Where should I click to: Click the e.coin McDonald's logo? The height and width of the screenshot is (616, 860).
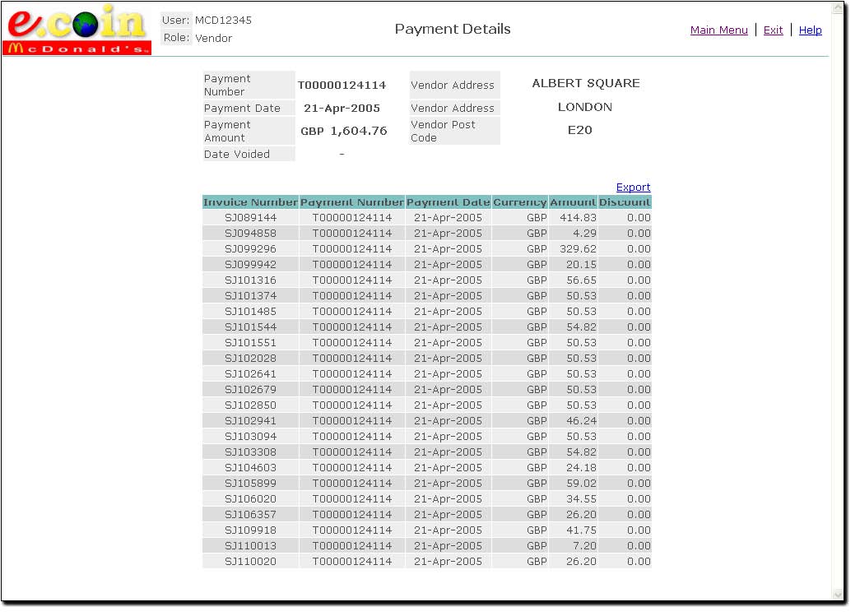(x=79, y=30)
